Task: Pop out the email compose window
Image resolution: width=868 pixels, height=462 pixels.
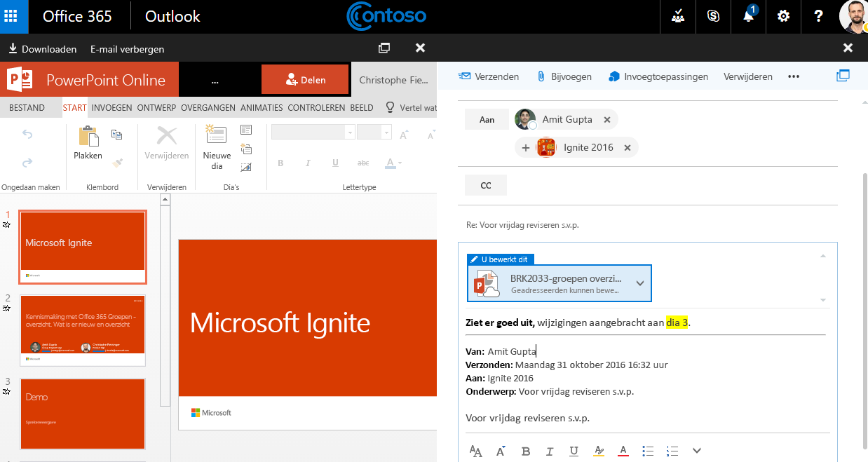Action: pyautogui.click(x=843, y=76)
